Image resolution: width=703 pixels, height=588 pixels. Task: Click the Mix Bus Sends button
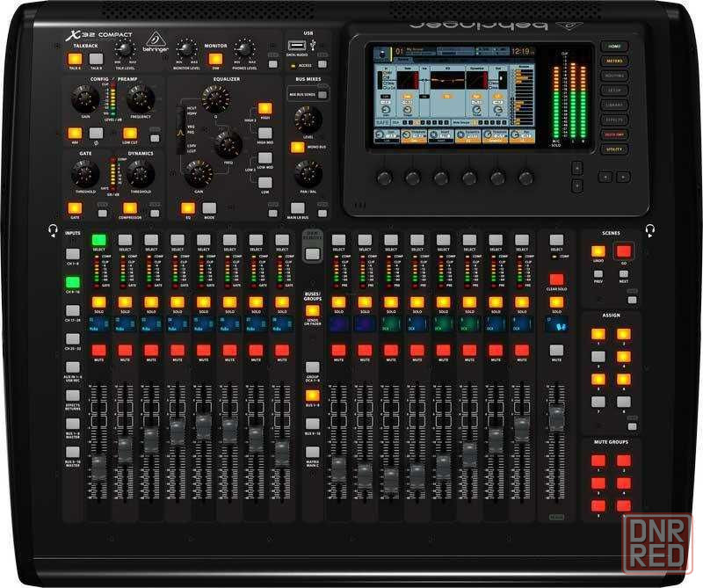tap(323, 95)
